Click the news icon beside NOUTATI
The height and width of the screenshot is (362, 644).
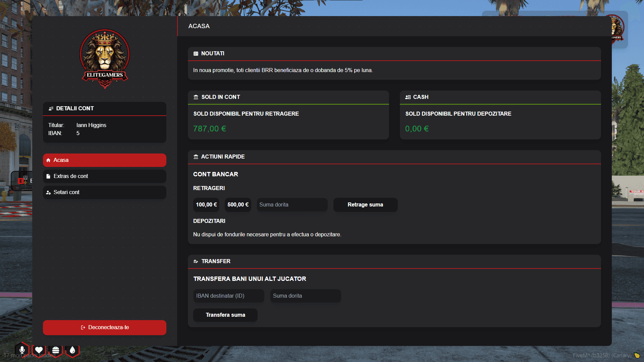click(196, 54)
